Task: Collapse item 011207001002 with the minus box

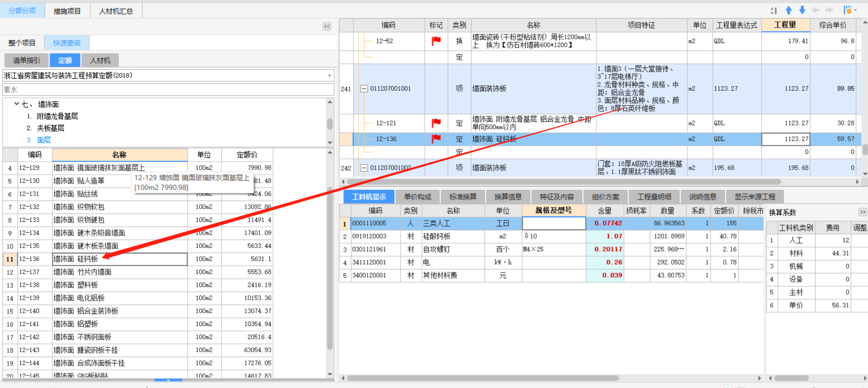Action: pos(364,168)
